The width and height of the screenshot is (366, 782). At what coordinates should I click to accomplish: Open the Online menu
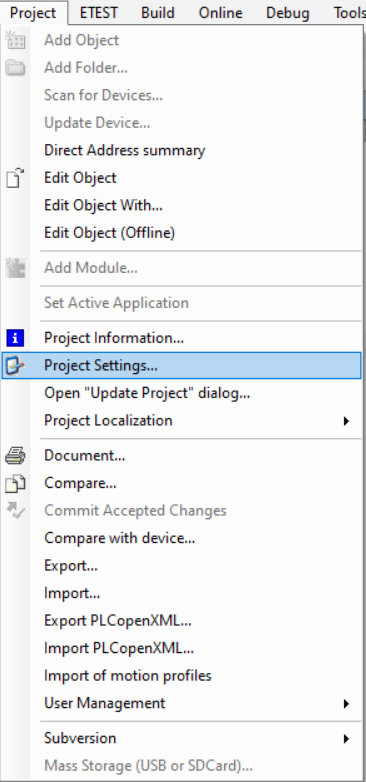pos(220,12)
